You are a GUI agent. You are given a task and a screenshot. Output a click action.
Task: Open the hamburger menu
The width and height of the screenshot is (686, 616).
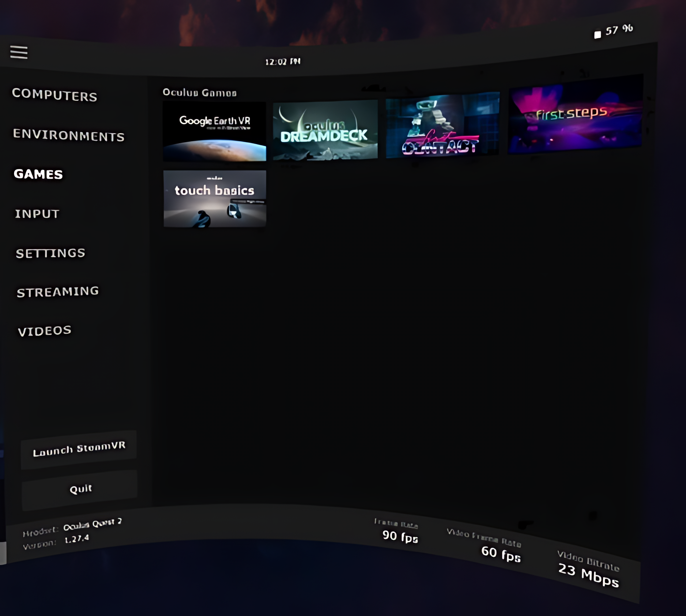(19, 52)
